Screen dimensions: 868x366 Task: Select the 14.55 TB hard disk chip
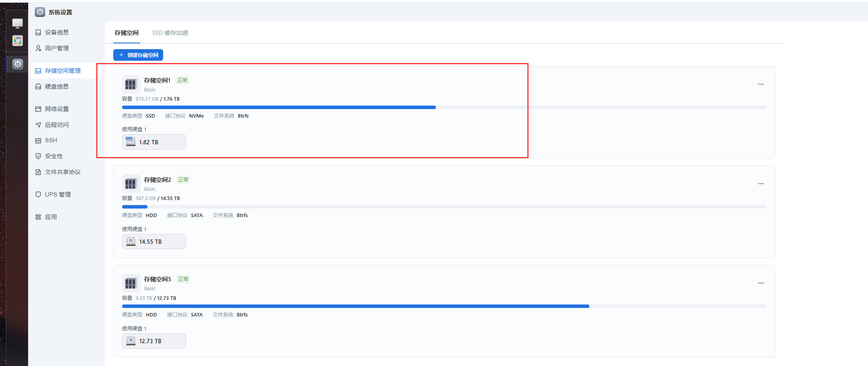click(x=154, y=241)
